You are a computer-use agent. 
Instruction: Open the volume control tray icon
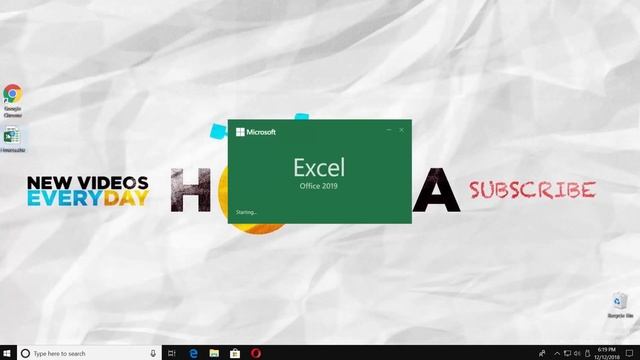(x=577, y=353)
